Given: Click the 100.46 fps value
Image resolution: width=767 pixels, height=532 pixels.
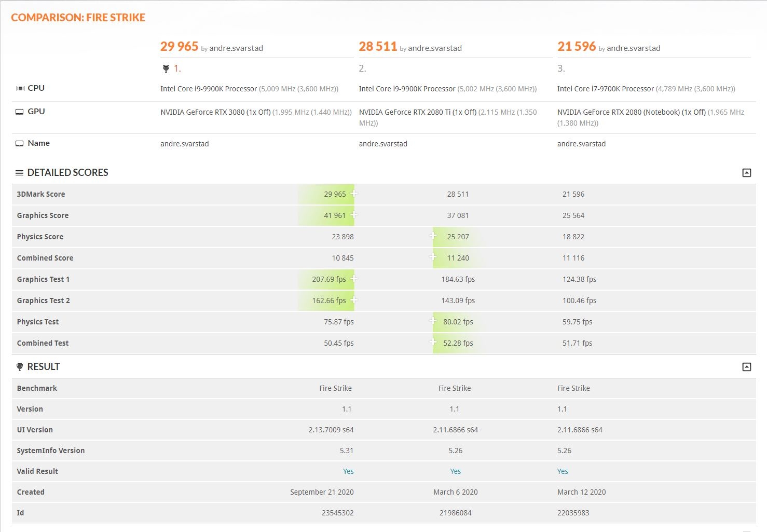Looking at the screenshot, I should 579,301.
